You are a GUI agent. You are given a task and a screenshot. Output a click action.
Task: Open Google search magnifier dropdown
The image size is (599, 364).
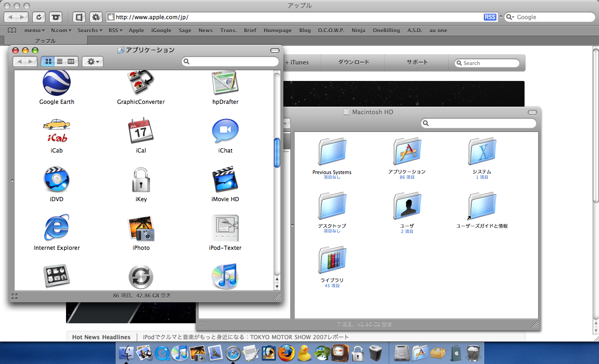510,17
